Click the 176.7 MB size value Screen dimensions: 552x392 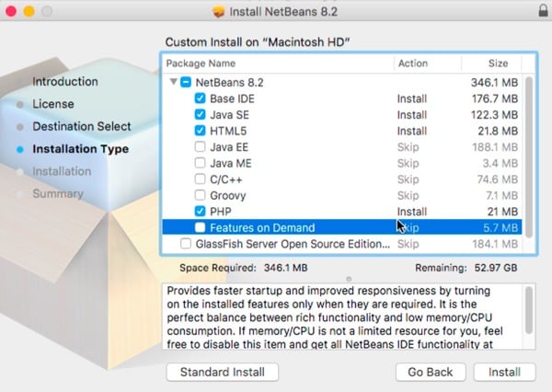[495, 98]
